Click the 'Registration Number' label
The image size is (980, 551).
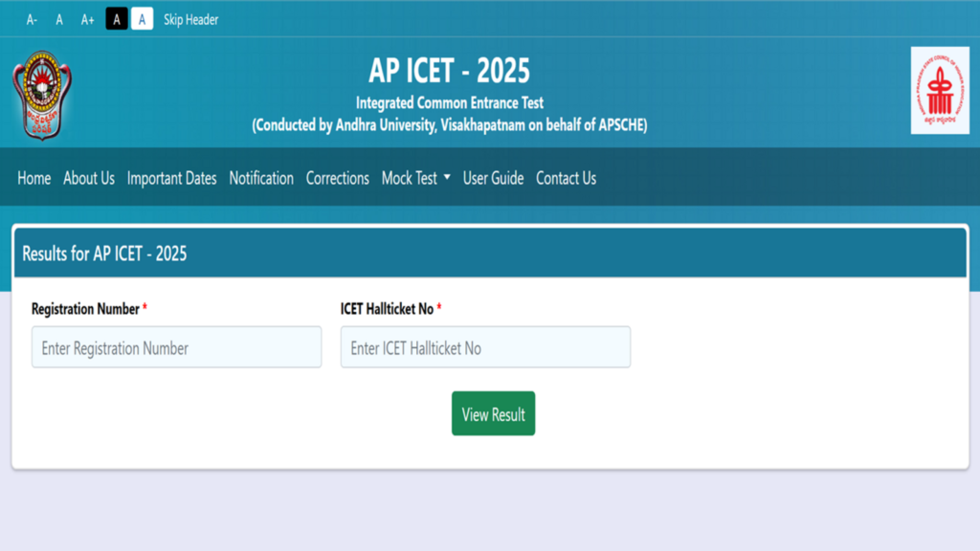(x=85, y=309)
